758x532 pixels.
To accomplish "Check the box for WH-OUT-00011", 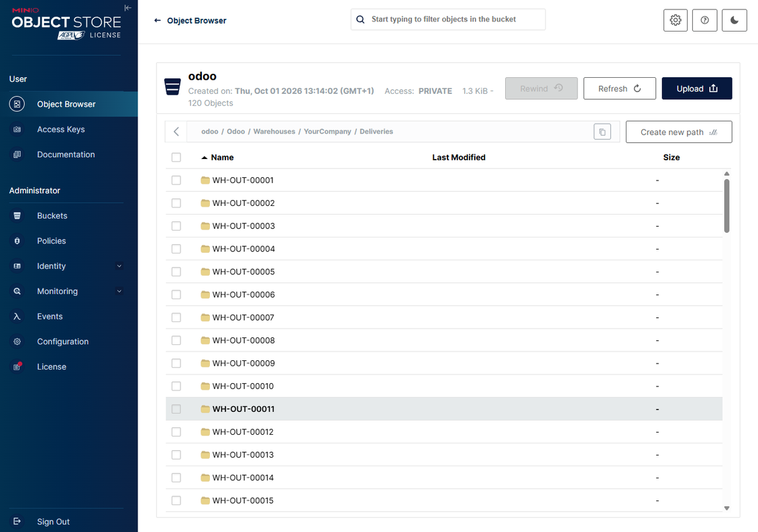I will tap(176, 409).
